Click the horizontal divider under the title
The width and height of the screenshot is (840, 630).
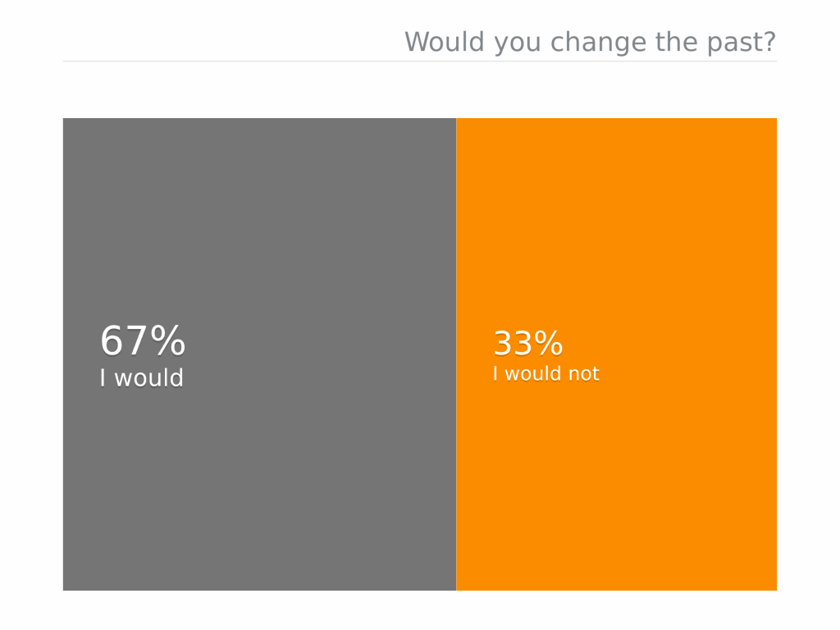(x=420, y=61)
